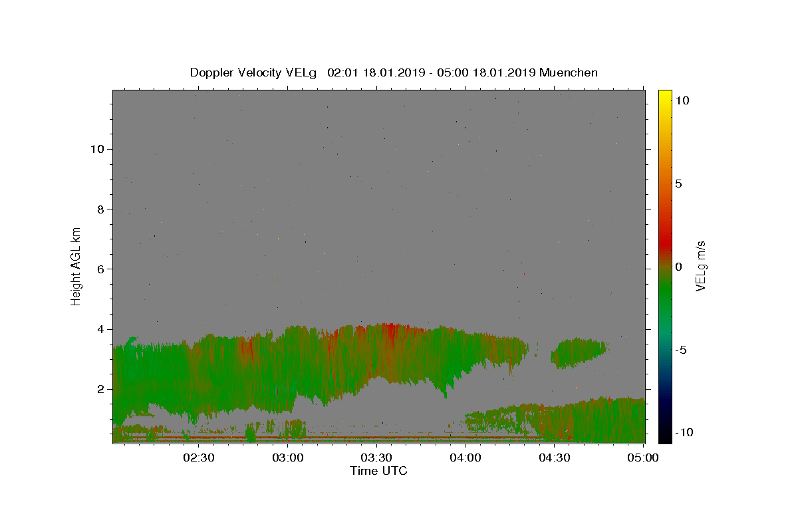Click the black bottom of the colorbar
Viewport: 798px width, 532px height.
(x=664, y=436)
